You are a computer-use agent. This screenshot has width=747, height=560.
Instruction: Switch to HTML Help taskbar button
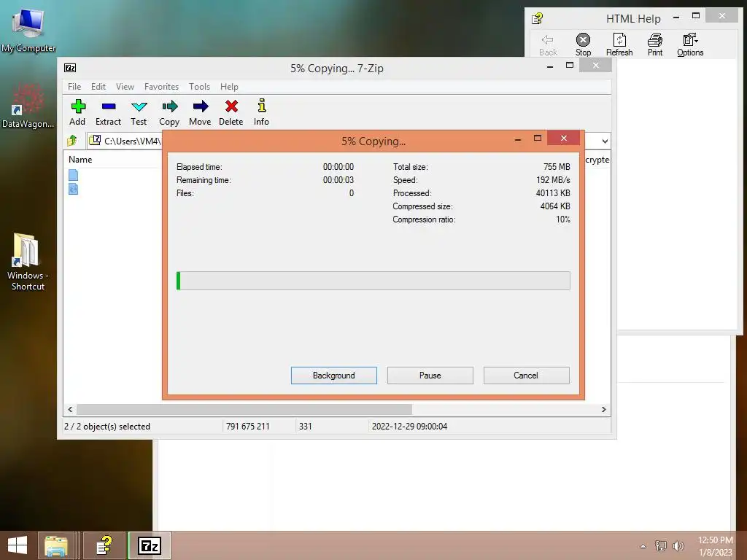coord(104,545)
